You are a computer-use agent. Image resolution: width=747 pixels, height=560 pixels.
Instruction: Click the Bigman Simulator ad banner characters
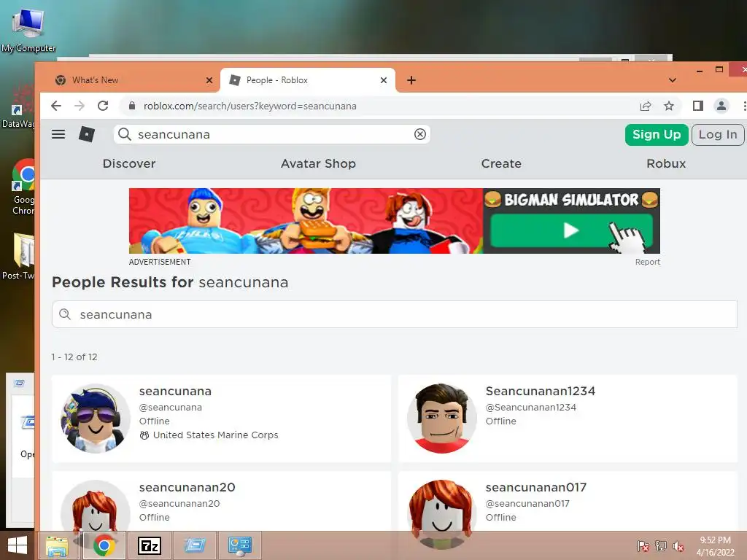point(306,220)
